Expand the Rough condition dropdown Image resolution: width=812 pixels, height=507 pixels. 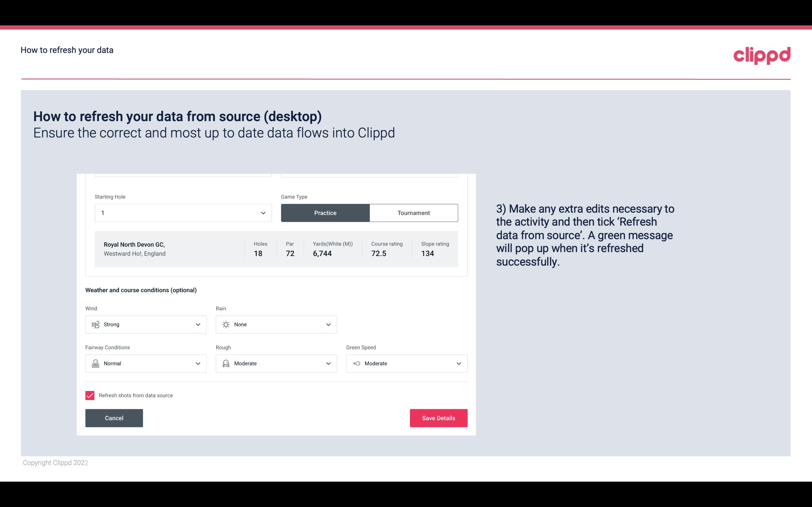point(328,363)
